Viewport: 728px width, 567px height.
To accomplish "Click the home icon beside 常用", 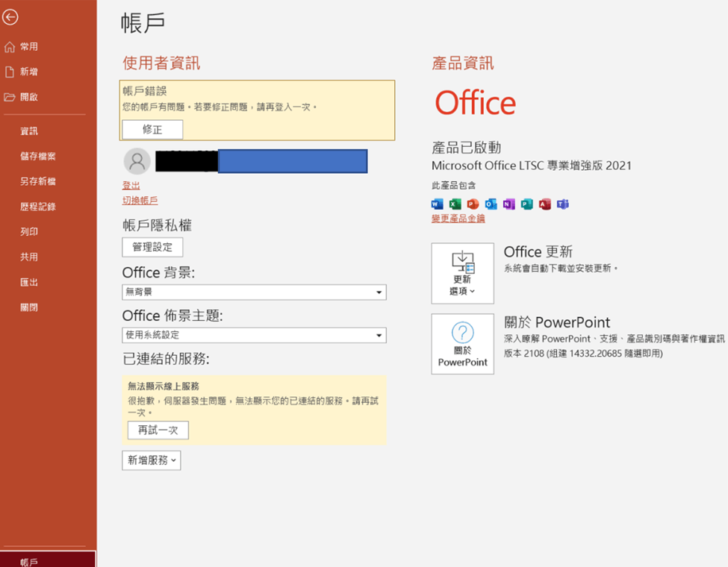I will pyautogui.click(x=9, y=47).
